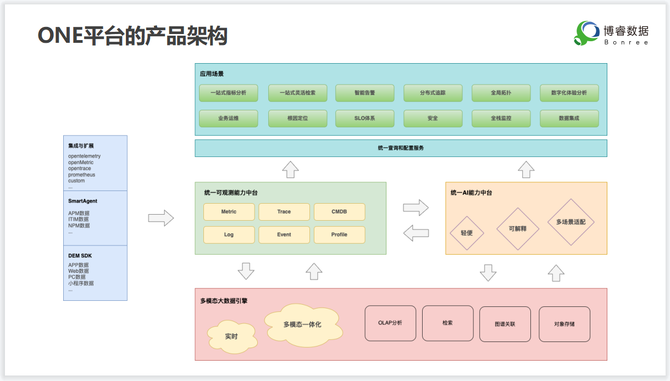The width and height of the screenshot is (670, 381).
Task: Click the 实时 cloud shape
Action: (232, 337)
